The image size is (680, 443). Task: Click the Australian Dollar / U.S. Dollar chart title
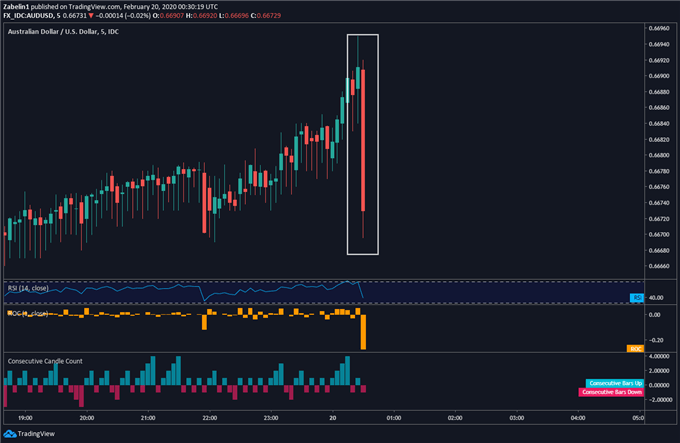tap(63, 32)
